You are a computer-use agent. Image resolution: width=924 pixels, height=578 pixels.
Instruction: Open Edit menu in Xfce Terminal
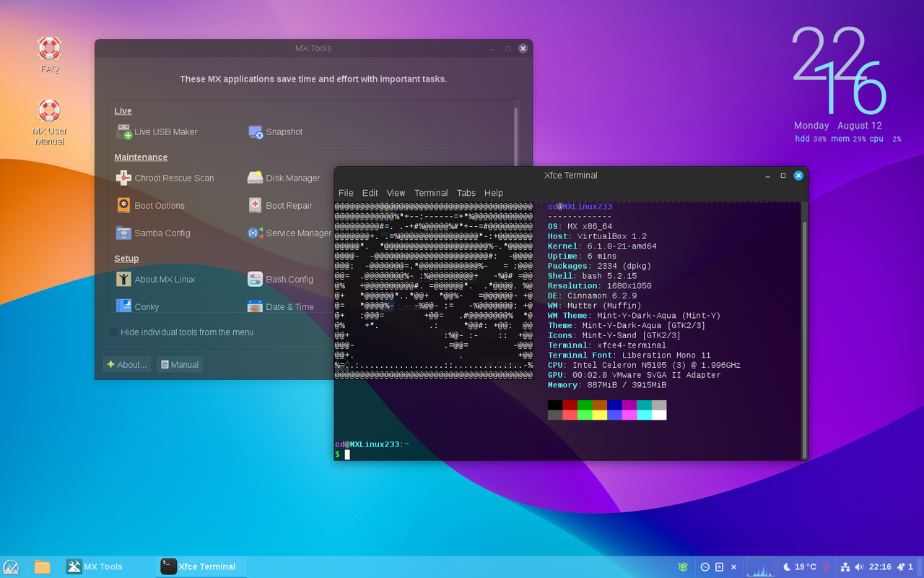click(x=370, y=193)
